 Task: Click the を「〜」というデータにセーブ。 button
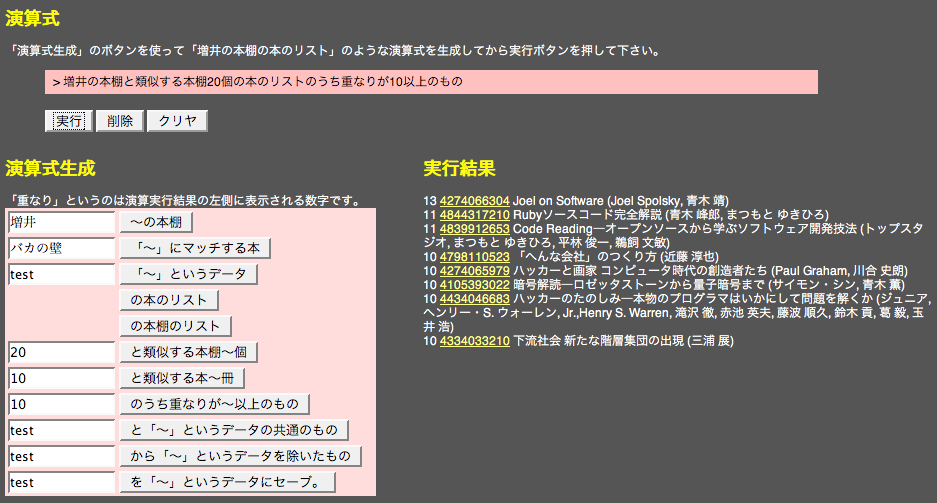228,483
